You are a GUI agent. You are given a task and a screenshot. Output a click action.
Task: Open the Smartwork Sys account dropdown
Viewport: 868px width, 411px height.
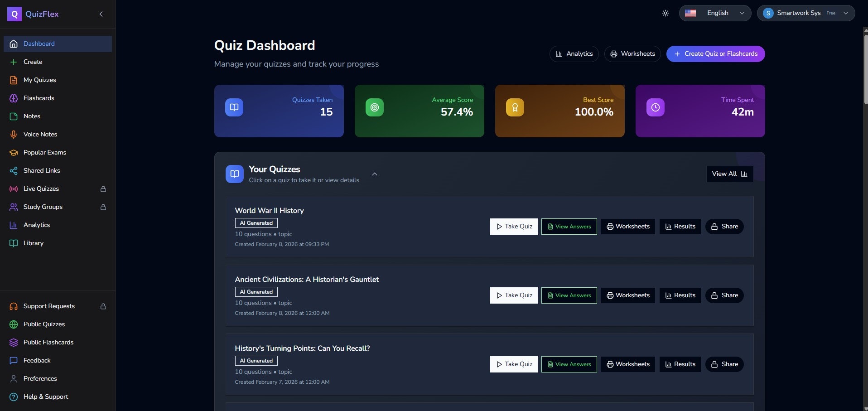pos(806,13)
